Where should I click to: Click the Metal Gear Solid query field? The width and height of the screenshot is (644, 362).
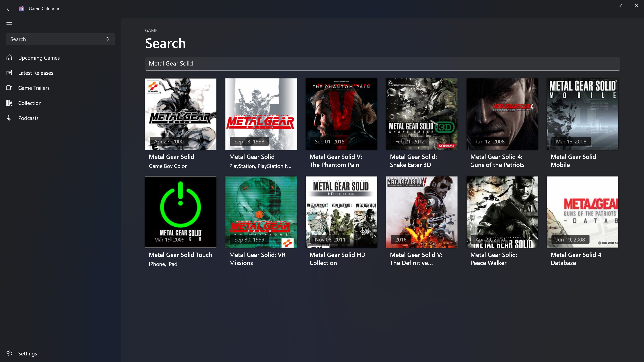(x=382, y=64)
